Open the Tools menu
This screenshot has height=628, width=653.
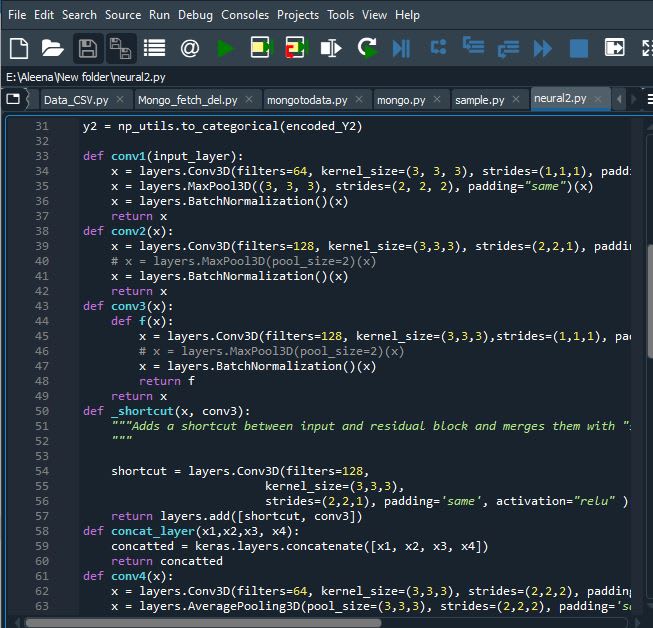pyautogui.click(x=340, y=15)
